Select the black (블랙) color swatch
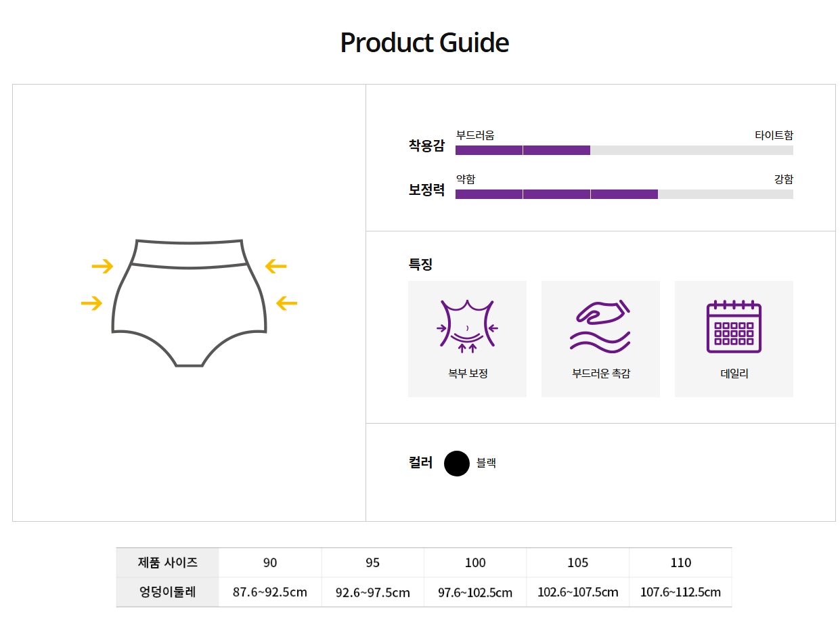This screenshot has width=840, height=626. point(457,464)
